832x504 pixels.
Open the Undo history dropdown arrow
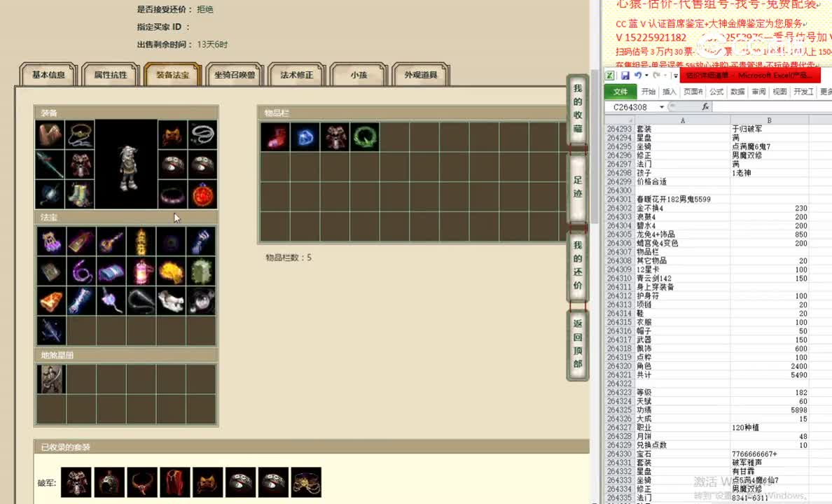click(646, 76)
